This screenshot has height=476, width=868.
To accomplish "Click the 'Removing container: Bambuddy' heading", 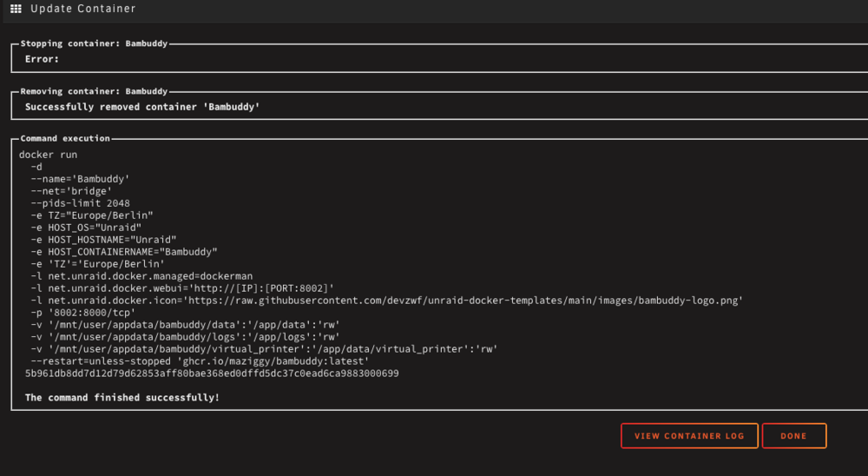I will tap(94, 91).
